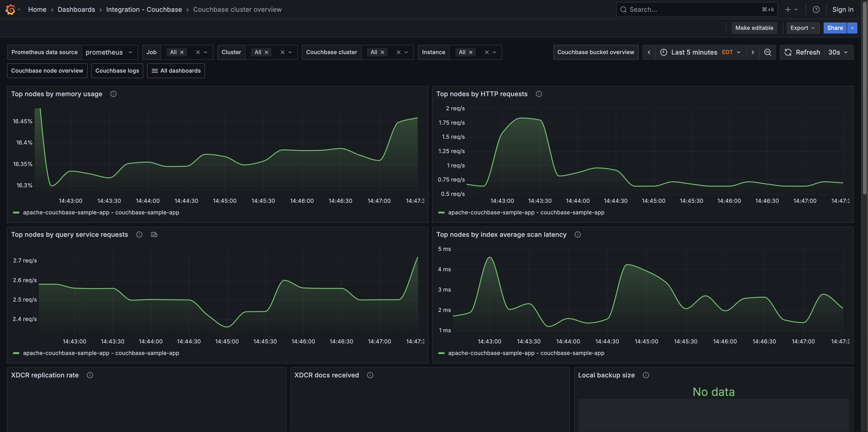The width and height of the screenshot is (868, 432).
Task: Click the plus new item icon
Action: click(788, 9)
